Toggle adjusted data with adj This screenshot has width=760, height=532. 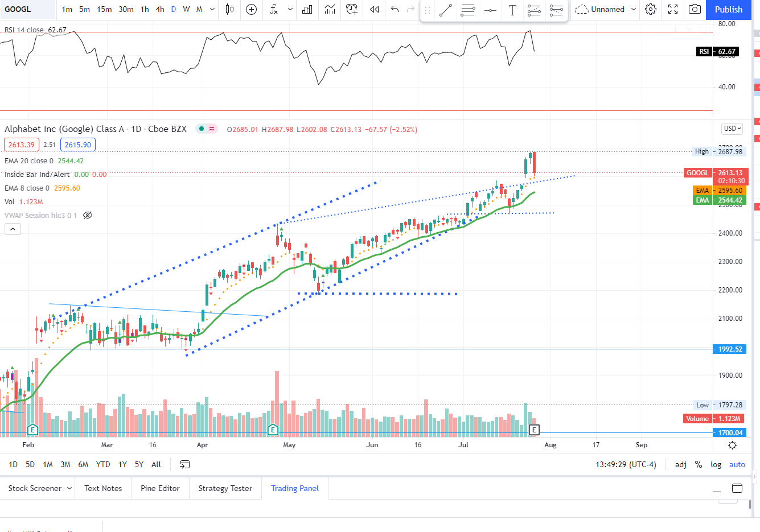coord(681,464)
